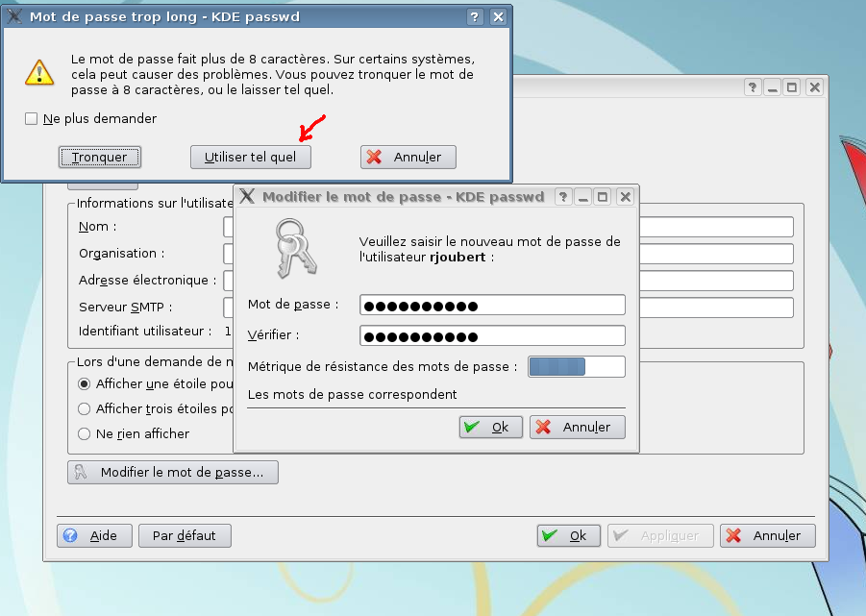Click the Mot de passe field

(492, 306)
